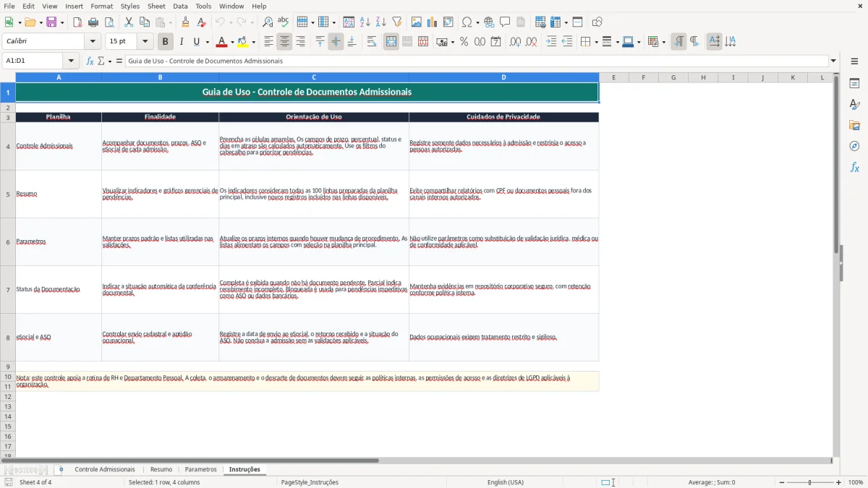Open the Function Wizard next to Name Box
Screen dimensions: 868x488
click(90, 61)
